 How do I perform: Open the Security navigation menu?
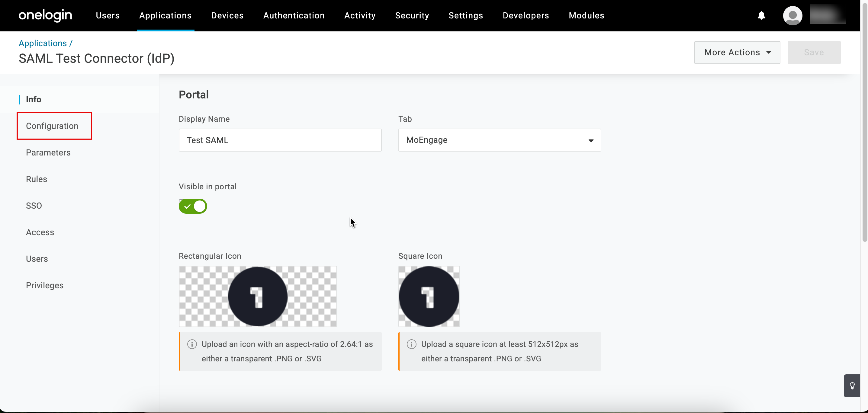tap(412, 15)
